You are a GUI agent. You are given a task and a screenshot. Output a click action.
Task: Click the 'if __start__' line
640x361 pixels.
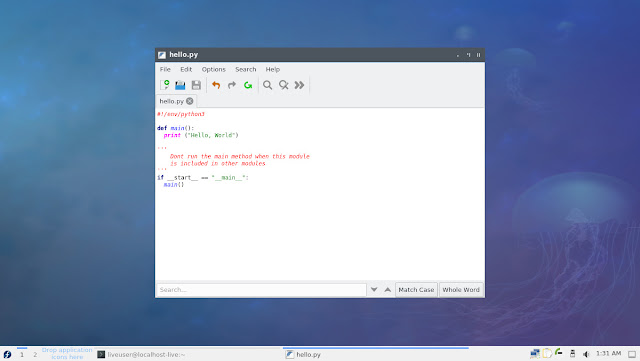pos(203,178)
